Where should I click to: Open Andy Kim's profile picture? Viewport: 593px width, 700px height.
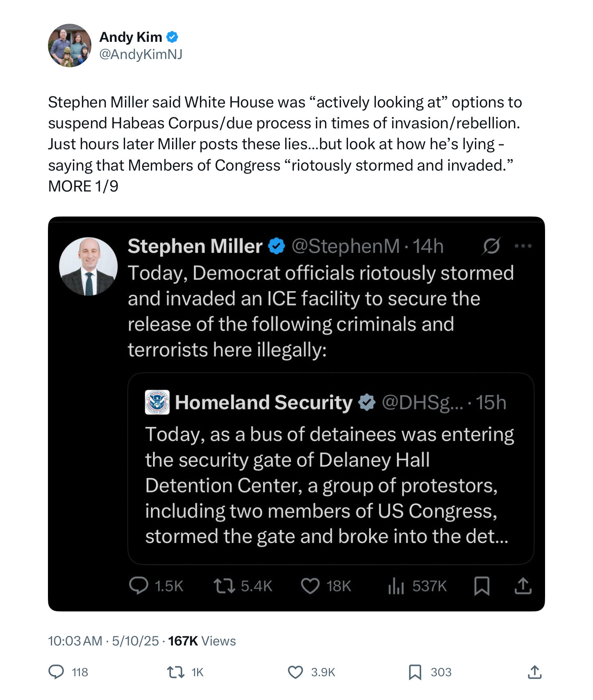coord(70,46)
